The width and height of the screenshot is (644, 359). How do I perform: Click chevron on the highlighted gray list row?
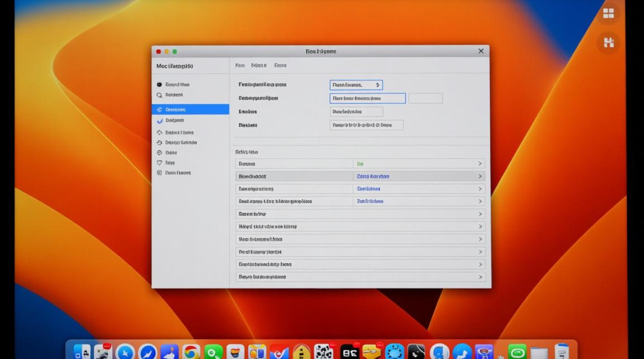coord(480,176)
